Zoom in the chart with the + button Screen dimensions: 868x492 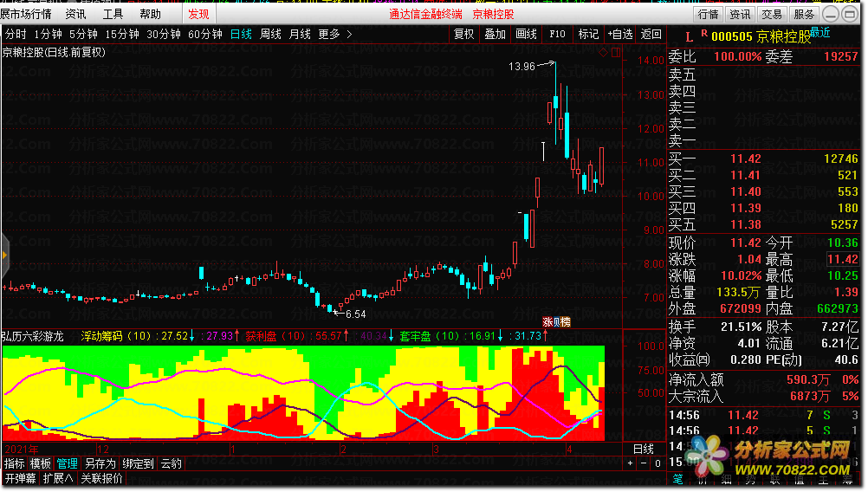coord(630,463)
